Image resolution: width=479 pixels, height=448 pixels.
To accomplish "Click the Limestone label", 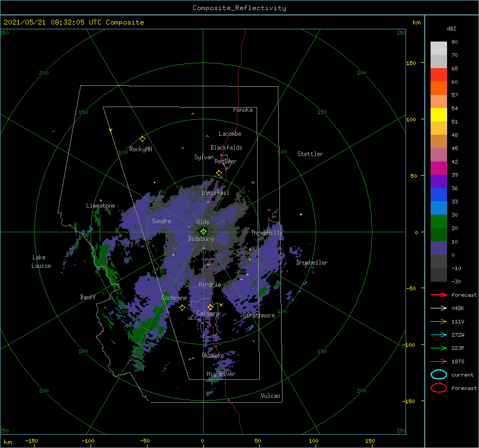I will tap(101, 206).
